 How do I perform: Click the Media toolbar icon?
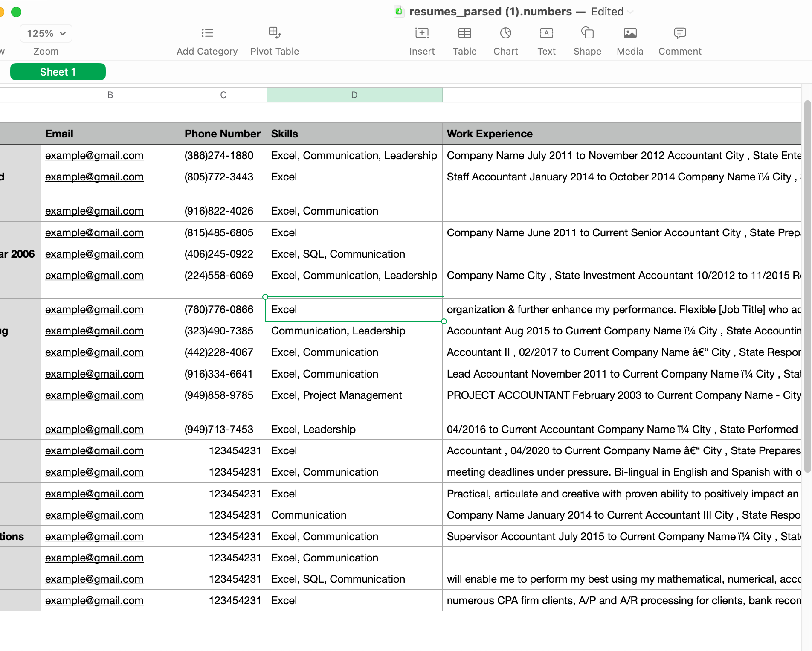(x=630, y=33)
